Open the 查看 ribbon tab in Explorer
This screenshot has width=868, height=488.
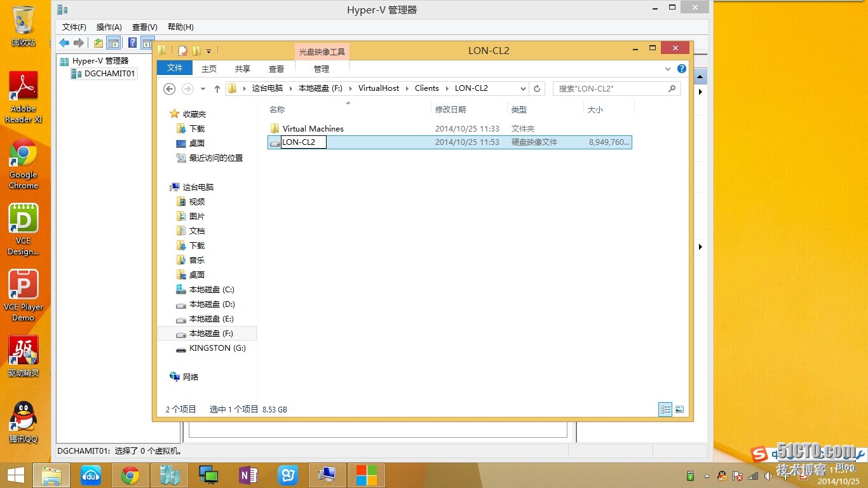[276, 69]
